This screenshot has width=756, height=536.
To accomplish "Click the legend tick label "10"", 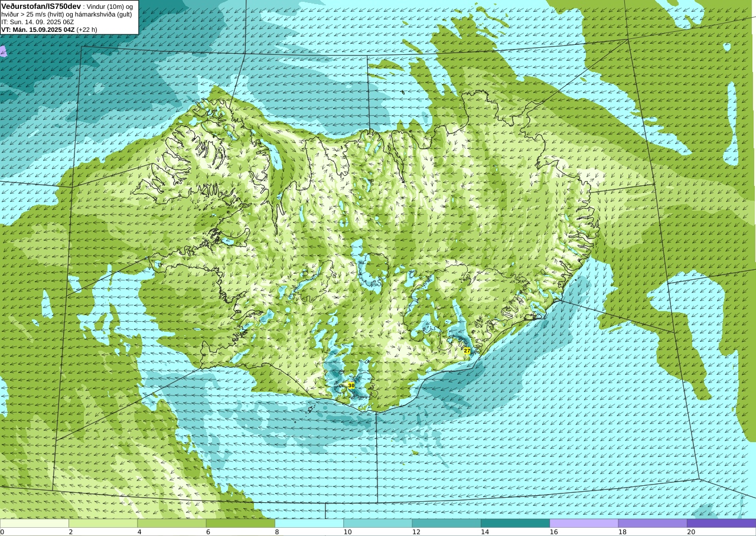I will coord(348,532).
